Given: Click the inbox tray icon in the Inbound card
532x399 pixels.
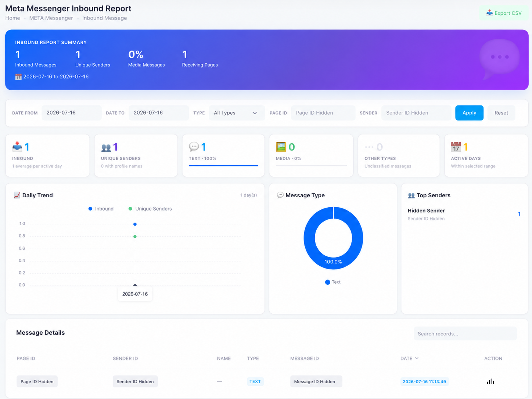Looking at the screenshot, I should (17, 147).
